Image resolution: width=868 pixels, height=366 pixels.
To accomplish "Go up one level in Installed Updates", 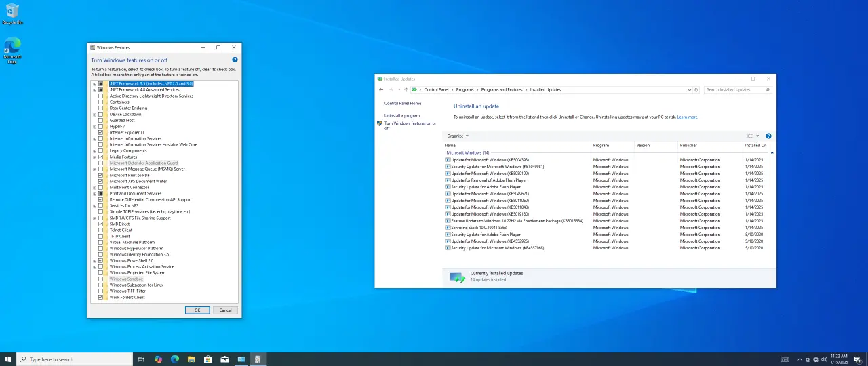I will [406, 89].
